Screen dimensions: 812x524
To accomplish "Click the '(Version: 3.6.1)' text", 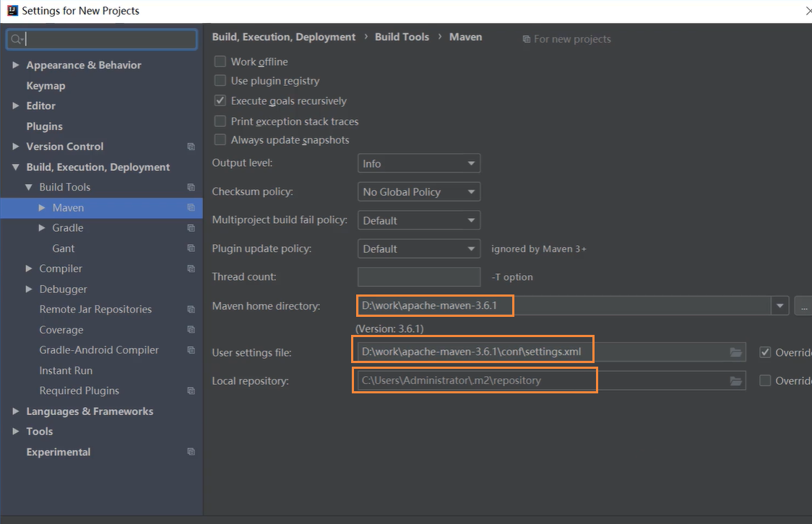I will coord(389,329).
